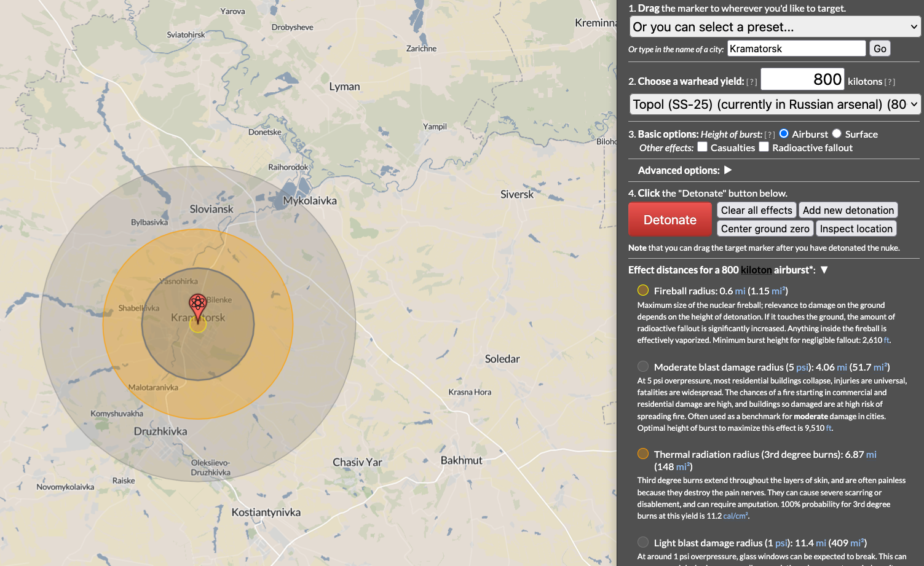Viewport: 924px width, 566px height.
Task: Click the mi² link after Fireball 1.15
Action: [x=778, y=291]
